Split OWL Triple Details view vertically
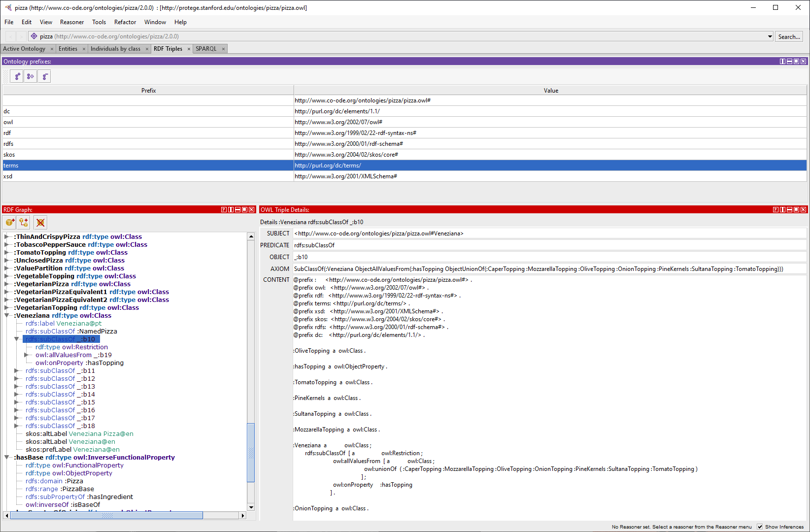Image resolution: width=810 pixels, height=532 pixels. coord(782,210)
